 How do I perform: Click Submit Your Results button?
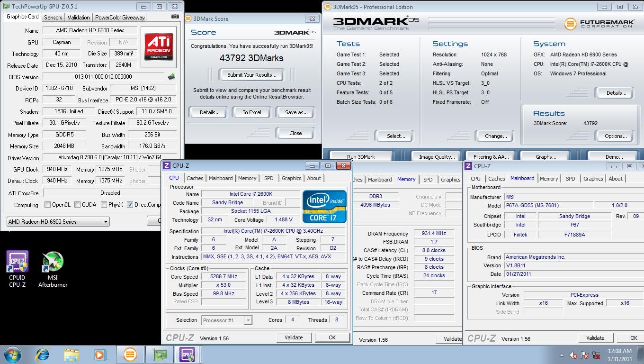pos(251,75)
